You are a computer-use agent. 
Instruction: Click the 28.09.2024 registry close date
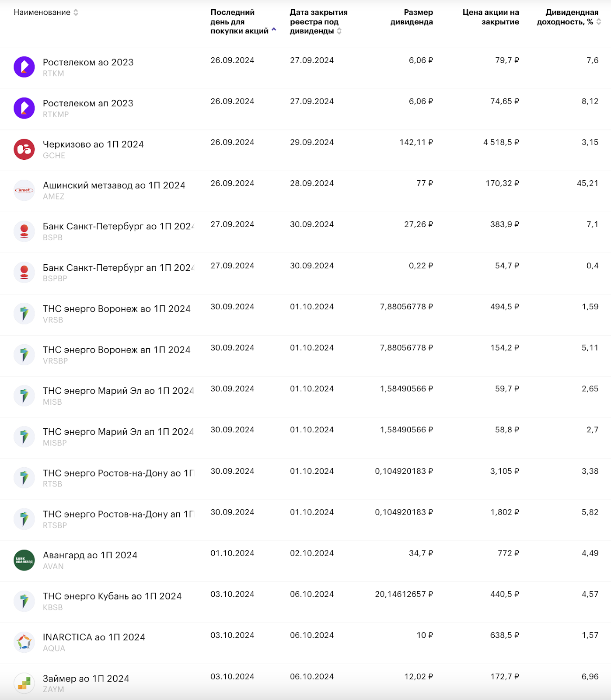pyautogui.click(x=312, y=183)
